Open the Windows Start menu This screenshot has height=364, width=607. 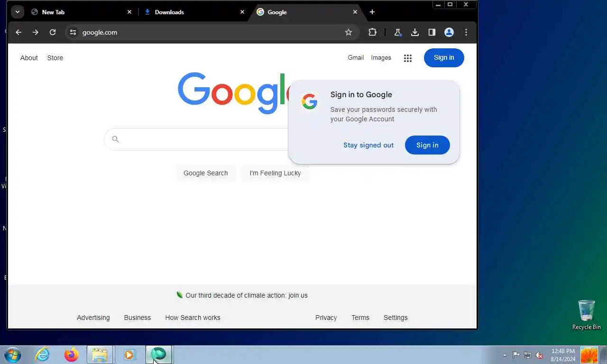tap(13, 355)
